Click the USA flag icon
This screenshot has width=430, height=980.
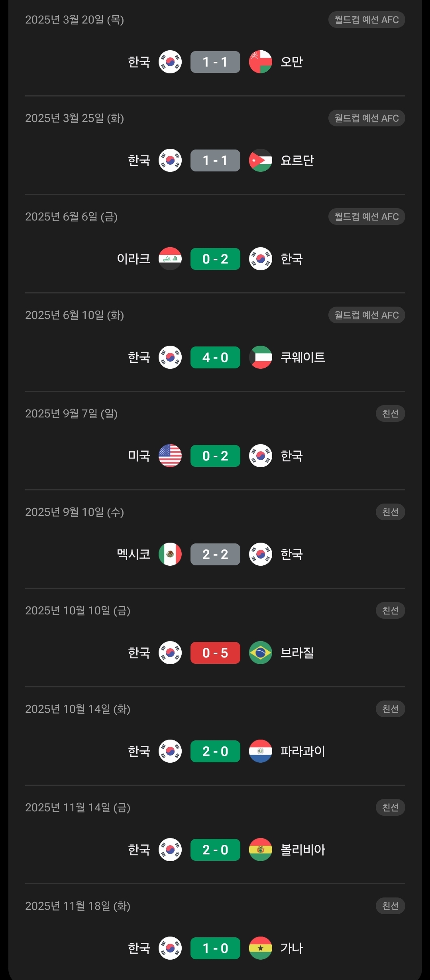[x=170, y=456]
